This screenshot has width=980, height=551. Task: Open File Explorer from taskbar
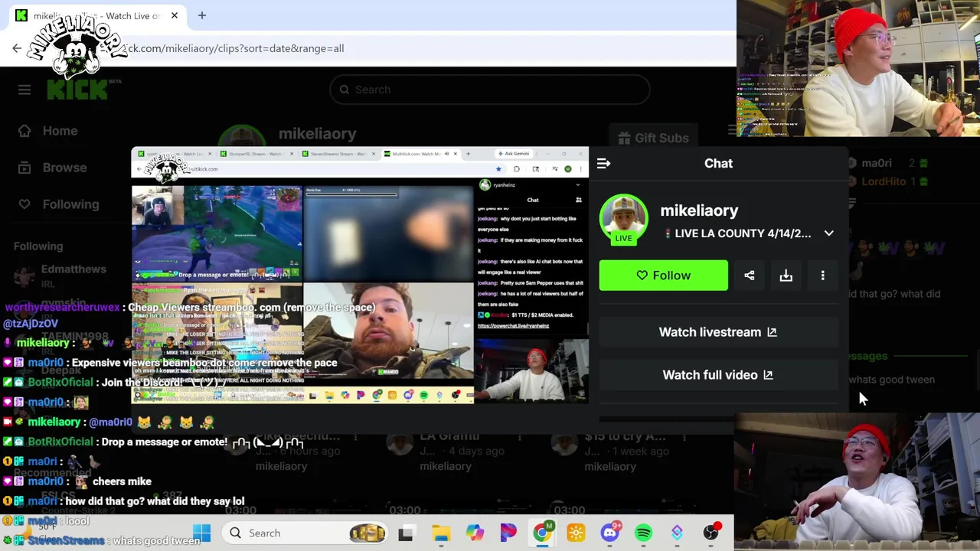click(x=441, y=533)
